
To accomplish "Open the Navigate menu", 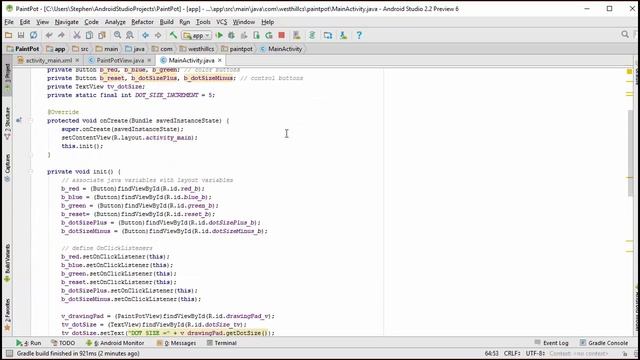I will coord(67,22).
